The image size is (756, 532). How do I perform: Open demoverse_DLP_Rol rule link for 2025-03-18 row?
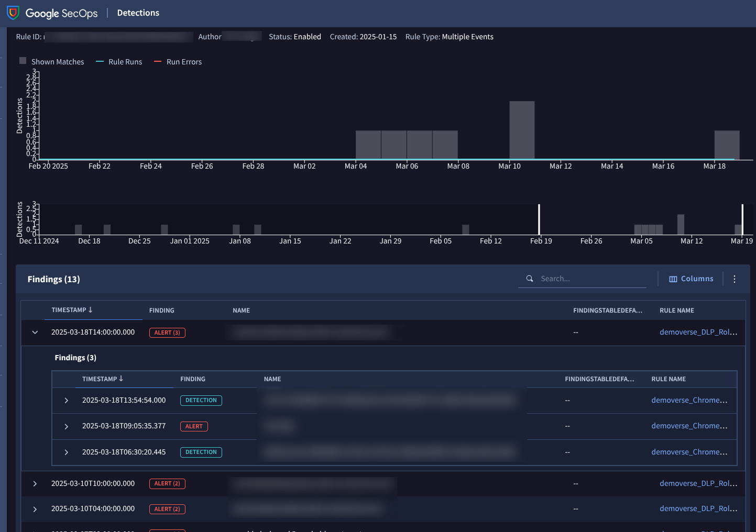tap(698, 332)
